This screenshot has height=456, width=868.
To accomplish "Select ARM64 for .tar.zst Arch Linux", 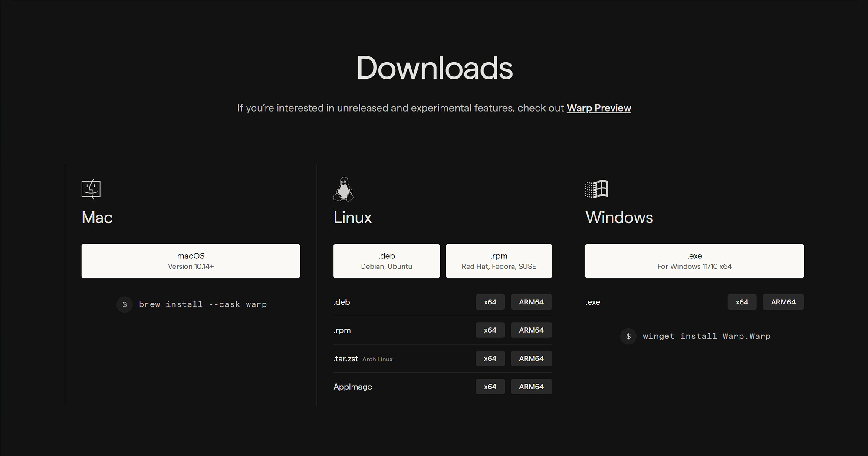I will [531, 358].
